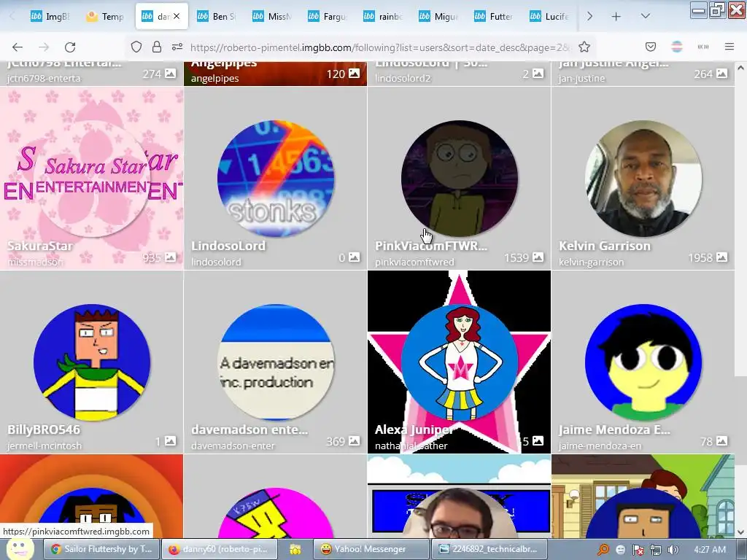Click the URL address field
Image resolution: width=747 pixels, height=560 pixels.
(379, 47)
